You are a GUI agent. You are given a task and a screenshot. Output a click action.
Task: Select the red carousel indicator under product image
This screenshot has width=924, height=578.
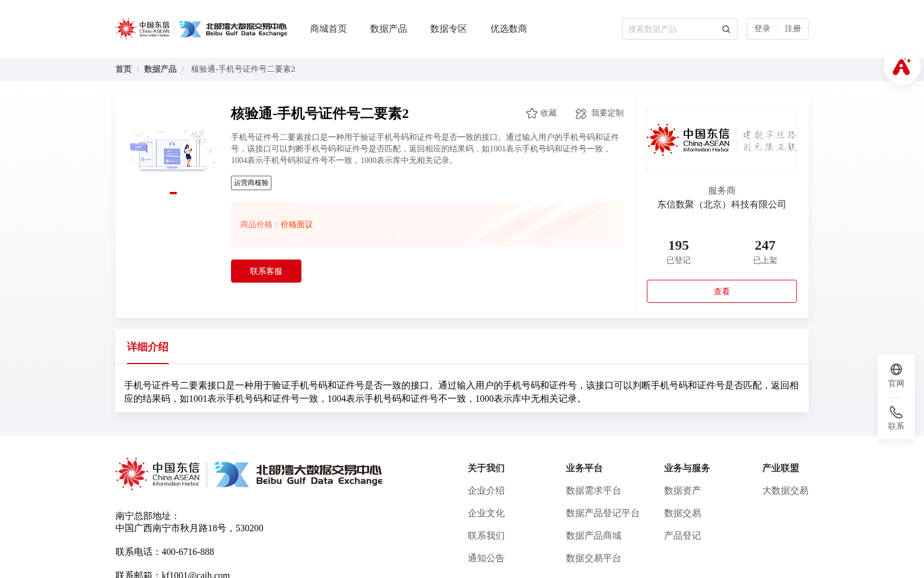point(173,193)
